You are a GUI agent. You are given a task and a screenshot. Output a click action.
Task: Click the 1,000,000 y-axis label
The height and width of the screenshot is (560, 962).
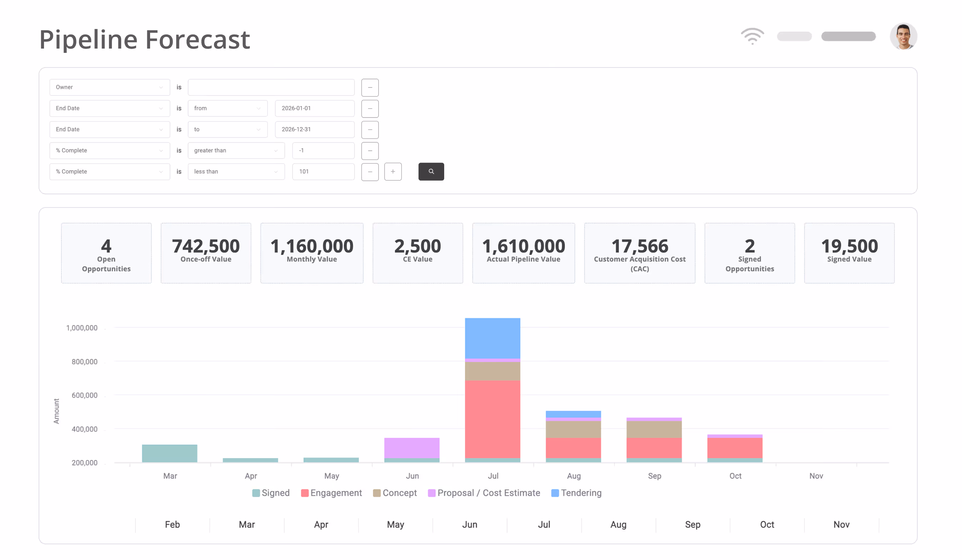point(82,328)
